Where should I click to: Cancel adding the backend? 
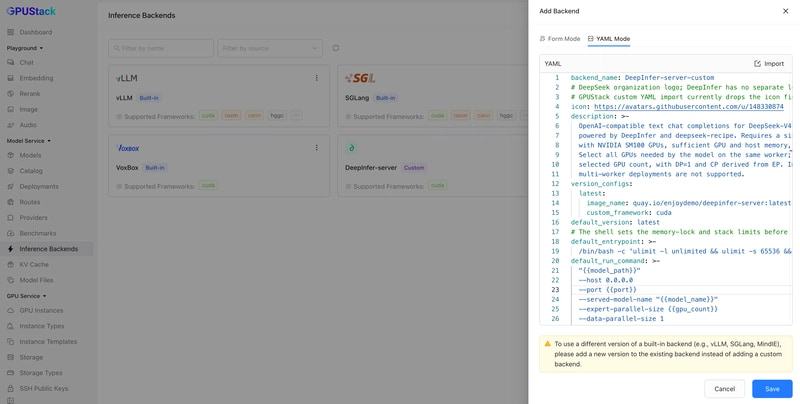pyautogui.click(x=724, y=389)
